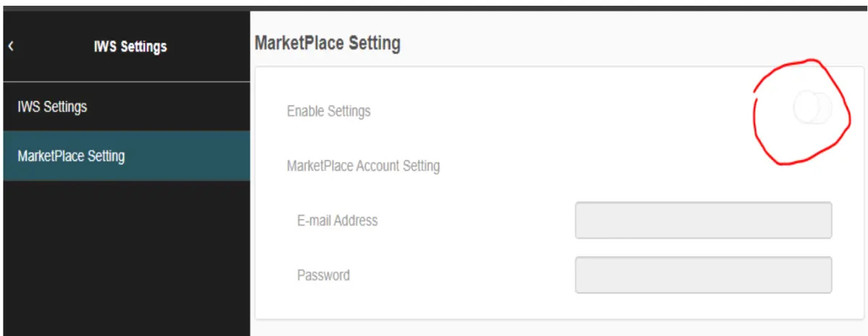
Task: Click the Password field label
Action: tap(323, 275)
